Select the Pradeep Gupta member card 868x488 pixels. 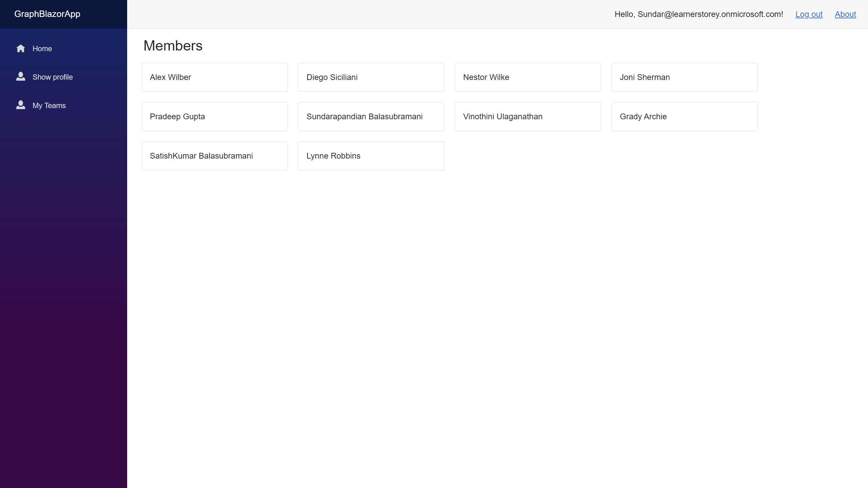215,117
